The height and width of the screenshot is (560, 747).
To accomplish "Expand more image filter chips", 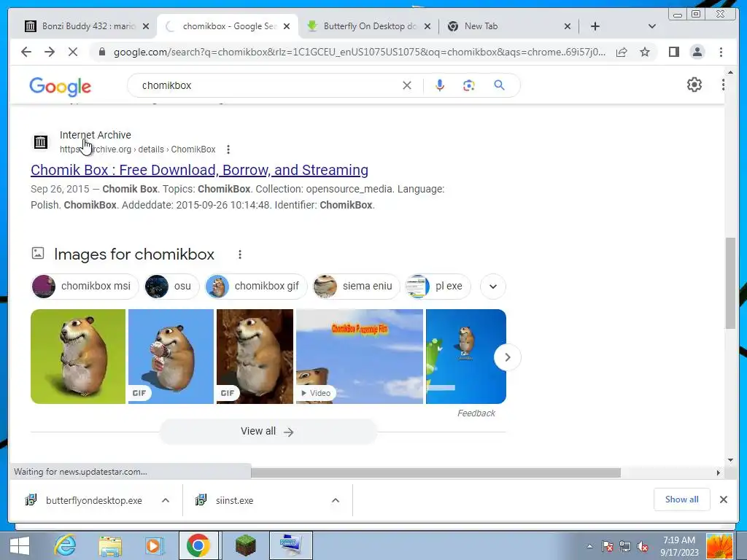I will click(493, 286).
